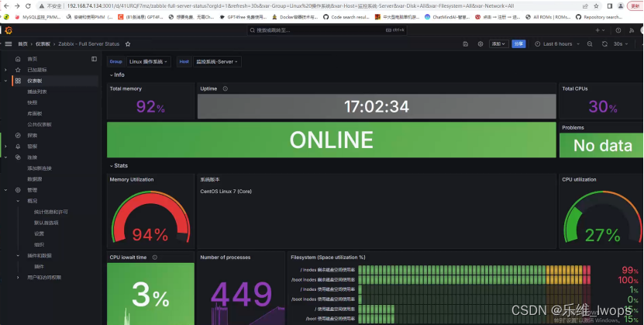Click the blue 分享 share button
The width and height of the screenshot is (644, 325).
click(x=518, y=44)
